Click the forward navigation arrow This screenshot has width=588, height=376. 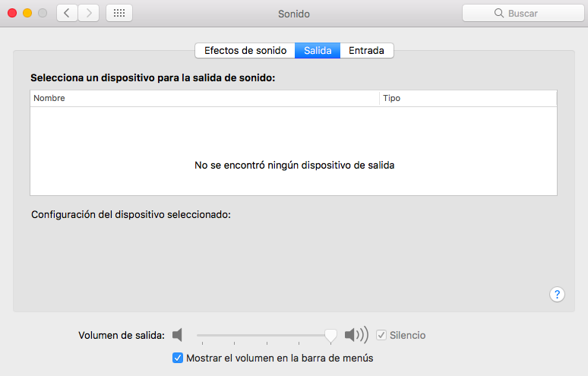point(89,13)
